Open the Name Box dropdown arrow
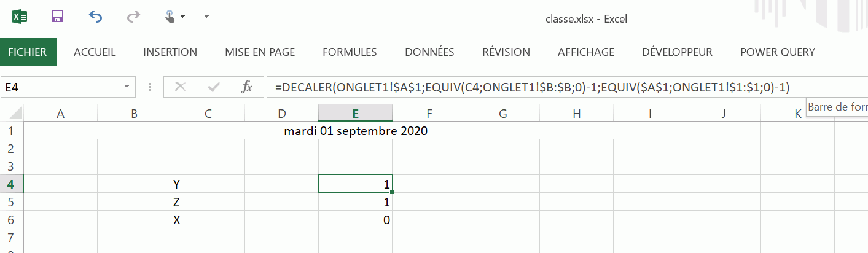The height and width of the screenshot is (253, 868). (127, 87)
